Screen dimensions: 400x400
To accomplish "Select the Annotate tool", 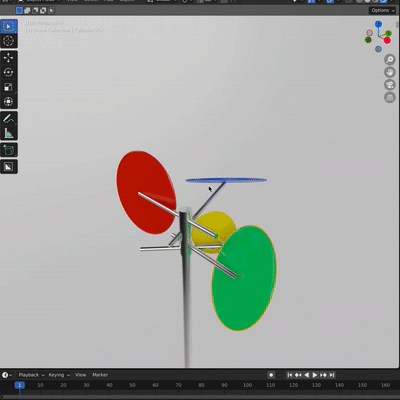I will [8, 119].
